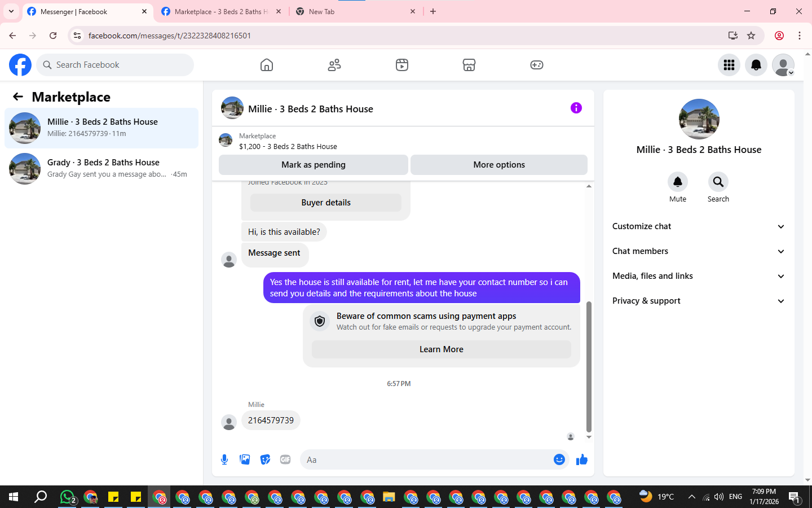Screen dimensions: 812x508
Task: Open the tab search dropdown arrow
Action: point(11,11)
